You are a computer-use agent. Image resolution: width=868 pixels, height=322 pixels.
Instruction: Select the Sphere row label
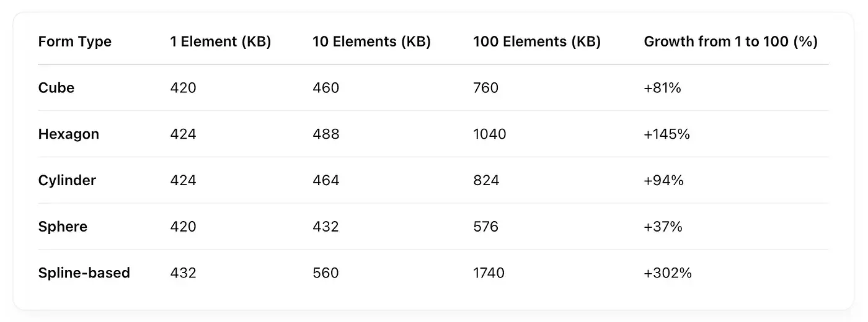click(x=63, y=227)
